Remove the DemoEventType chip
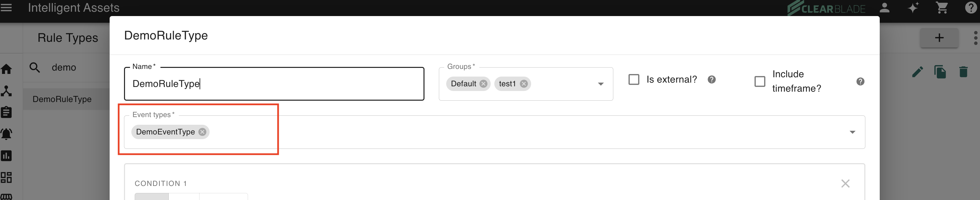 [203, 132]
